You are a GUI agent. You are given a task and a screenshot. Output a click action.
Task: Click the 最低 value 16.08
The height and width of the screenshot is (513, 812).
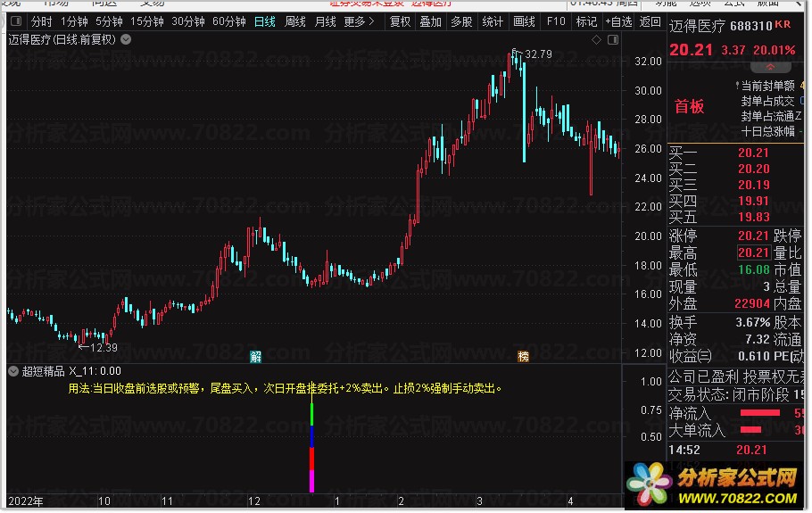[753, 269]
